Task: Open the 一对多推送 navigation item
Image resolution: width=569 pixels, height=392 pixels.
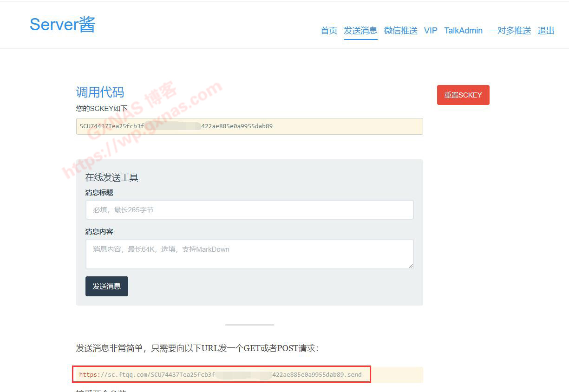Action: point(510,31)
